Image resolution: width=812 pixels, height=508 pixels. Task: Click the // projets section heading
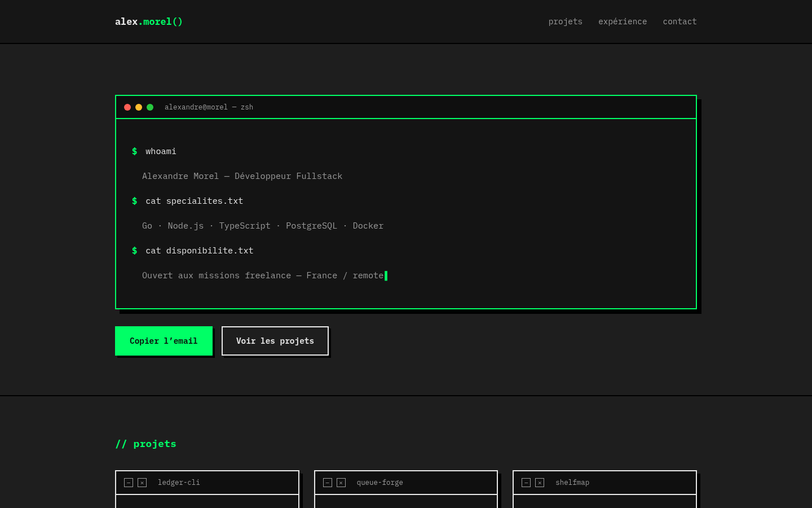pyautogui.click(x=145, y=444)
